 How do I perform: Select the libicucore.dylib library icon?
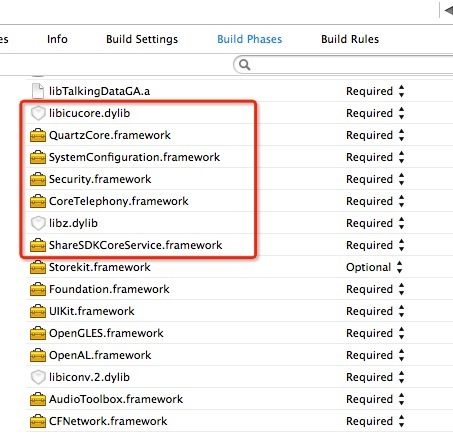tap(38, 113)
